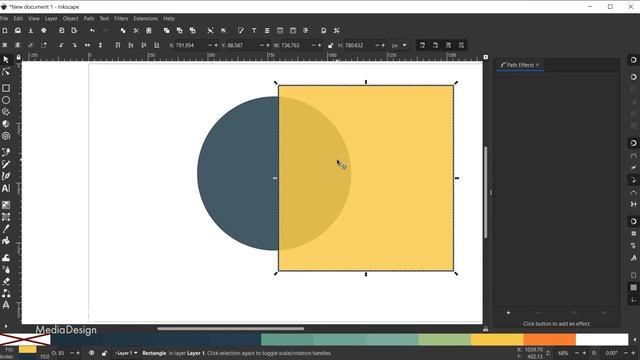Select the Calligraphy tool

coord(6,176)
